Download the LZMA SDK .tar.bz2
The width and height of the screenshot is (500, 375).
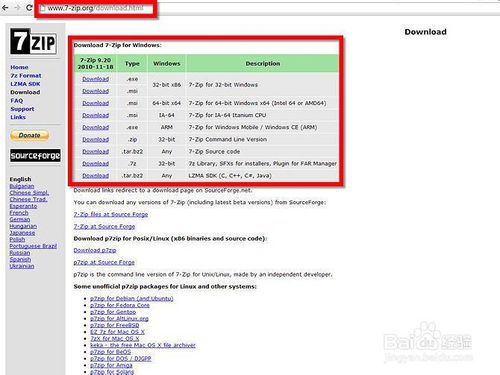click(96, 176)
